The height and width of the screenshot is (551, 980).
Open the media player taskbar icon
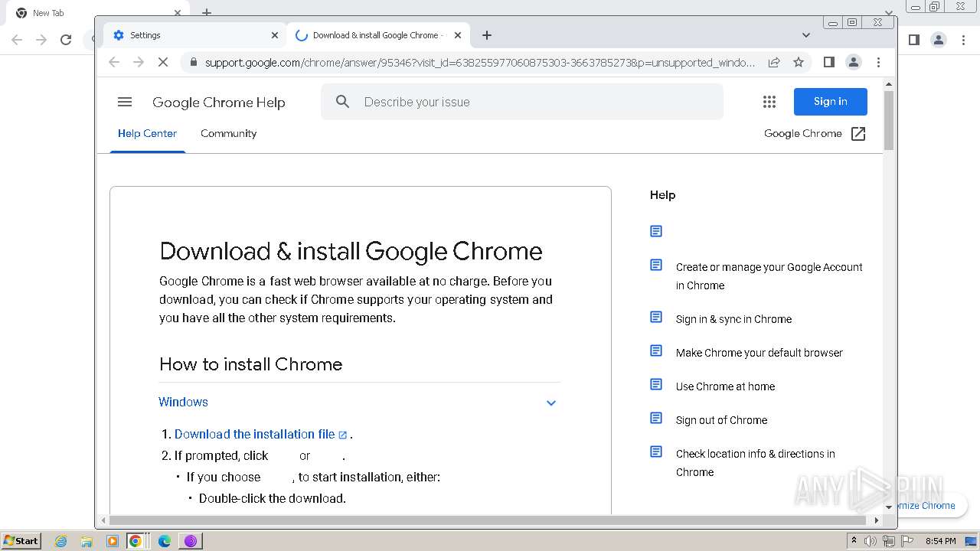coord(113,541)
